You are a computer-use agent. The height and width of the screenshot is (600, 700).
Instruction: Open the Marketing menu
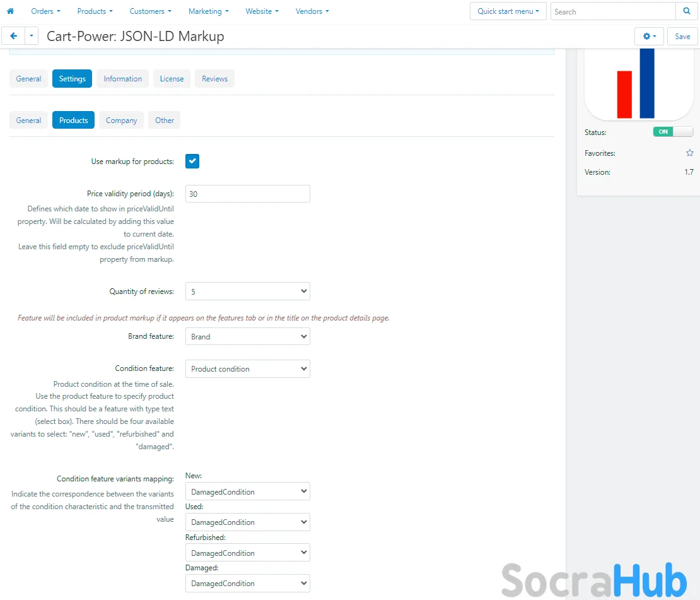pos(209,11)
